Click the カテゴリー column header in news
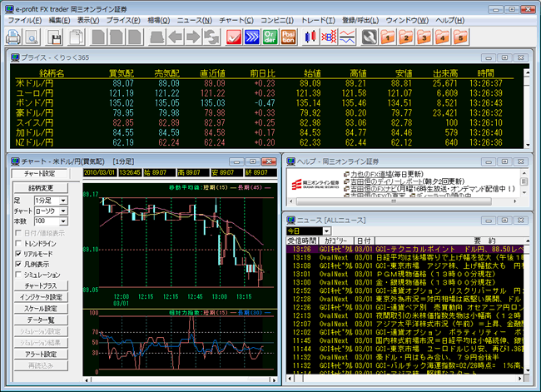 pos(335,241)
